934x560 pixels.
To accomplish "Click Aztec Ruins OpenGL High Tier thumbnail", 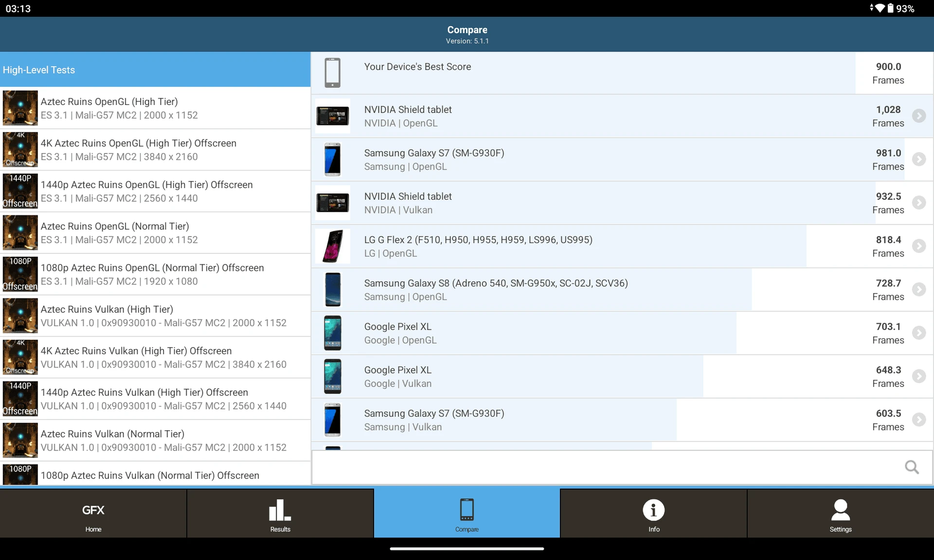I will [x=20, y=108].
